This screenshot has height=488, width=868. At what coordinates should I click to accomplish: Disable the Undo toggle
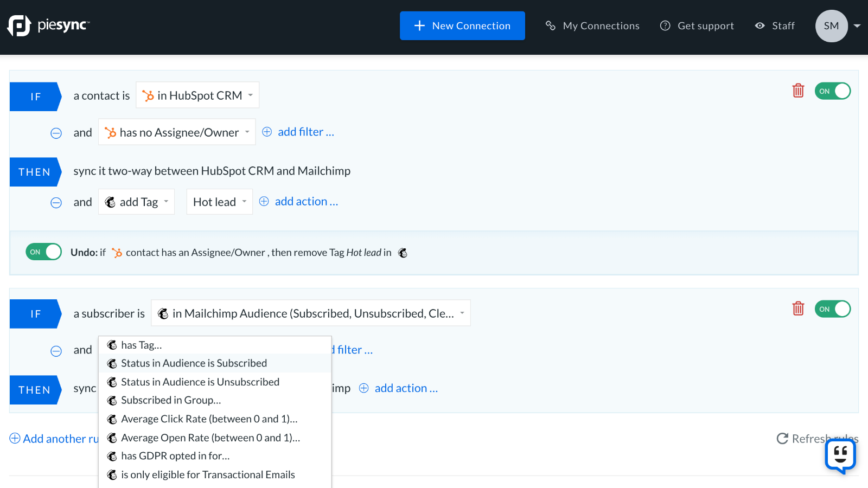(x=43, y=252)
